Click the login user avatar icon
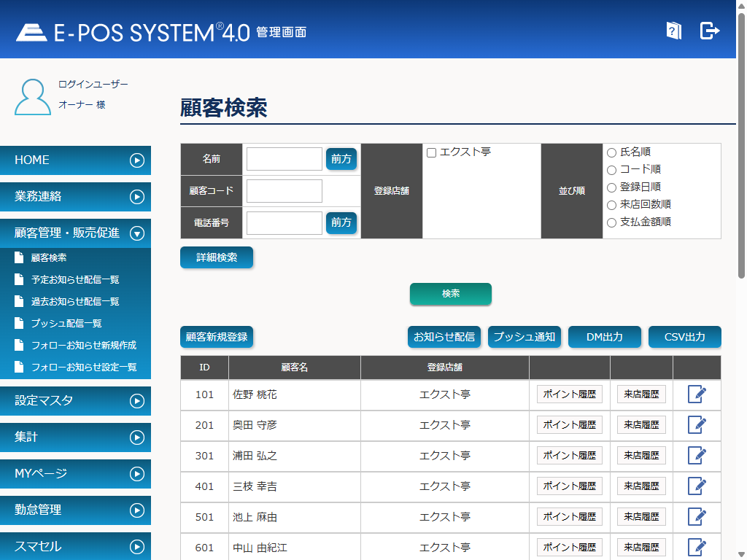Screen dimensions: 747x560 (x=33, y=96)
